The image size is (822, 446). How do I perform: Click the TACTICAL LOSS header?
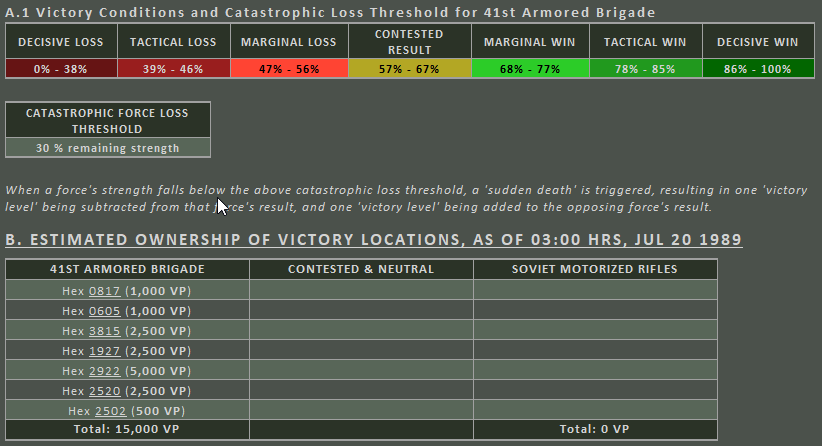point(174,41)
